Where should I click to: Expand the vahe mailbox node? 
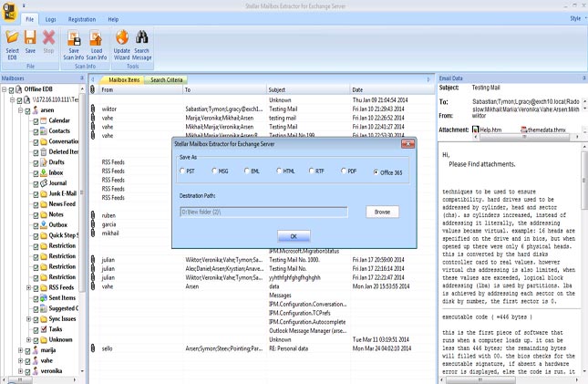click(x=21, y=360)
